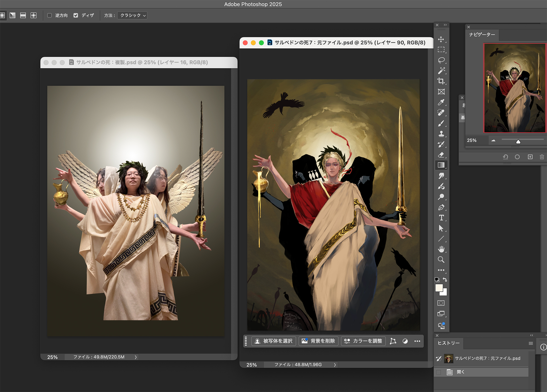
Task: Enable the 逆方向 reverse checkbox
Action: pyautogui.click(x=50, y=15)
